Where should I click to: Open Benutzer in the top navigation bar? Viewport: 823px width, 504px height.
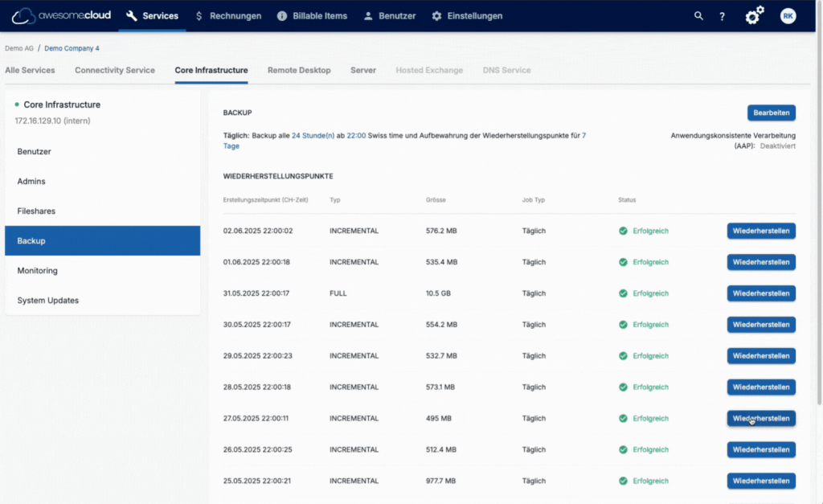(x=390, y=16)
